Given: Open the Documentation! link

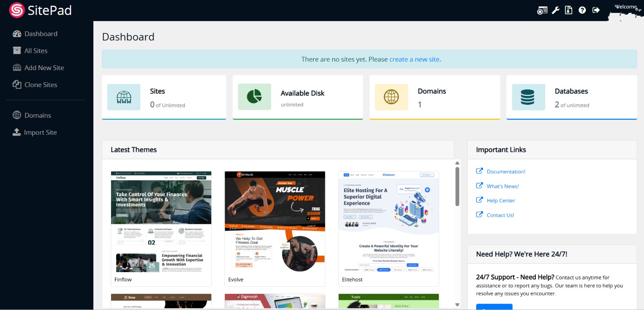Looking at the screenshot, I should click(x=506, y=172).
